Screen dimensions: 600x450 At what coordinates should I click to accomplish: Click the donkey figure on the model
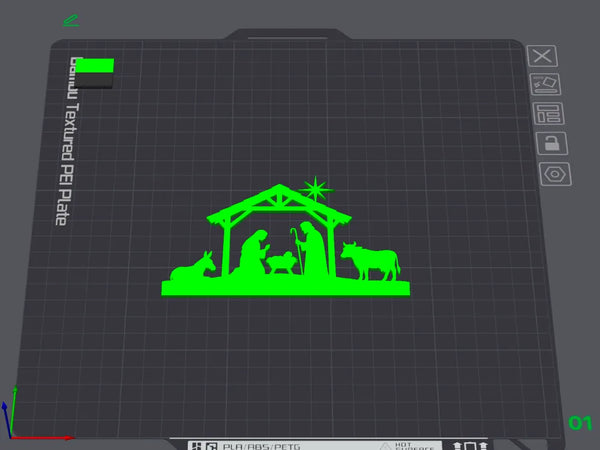click(x=193, y=266)
